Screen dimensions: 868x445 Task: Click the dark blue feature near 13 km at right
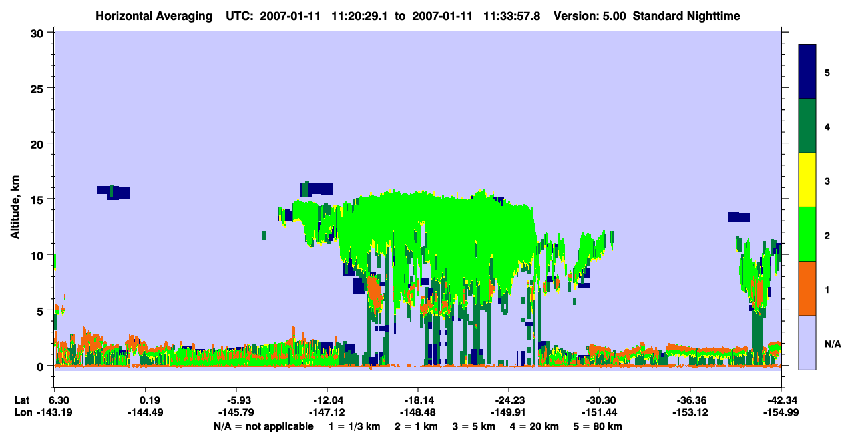pyautogui.click(x=738, y=217)
